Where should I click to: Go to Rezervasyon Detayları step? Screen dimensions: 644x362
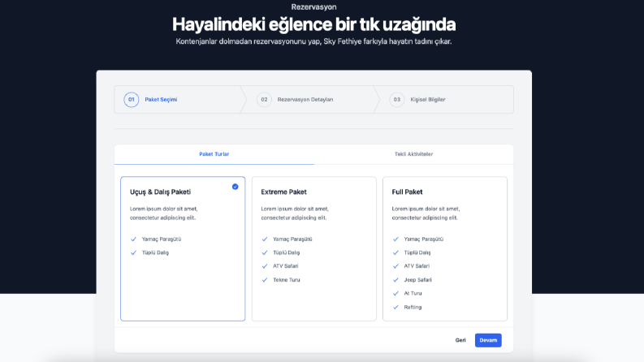click(x=305, y=99)
